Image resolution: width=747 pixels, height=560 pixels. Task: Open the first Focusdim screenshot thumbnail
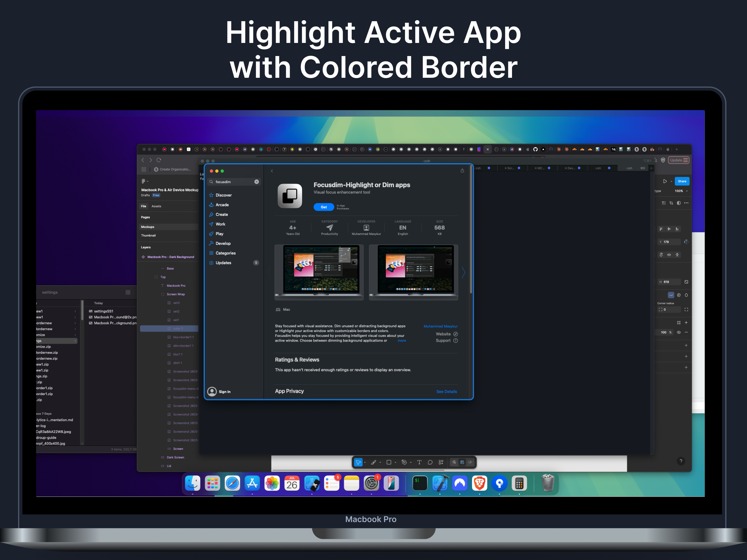(319, 272)
